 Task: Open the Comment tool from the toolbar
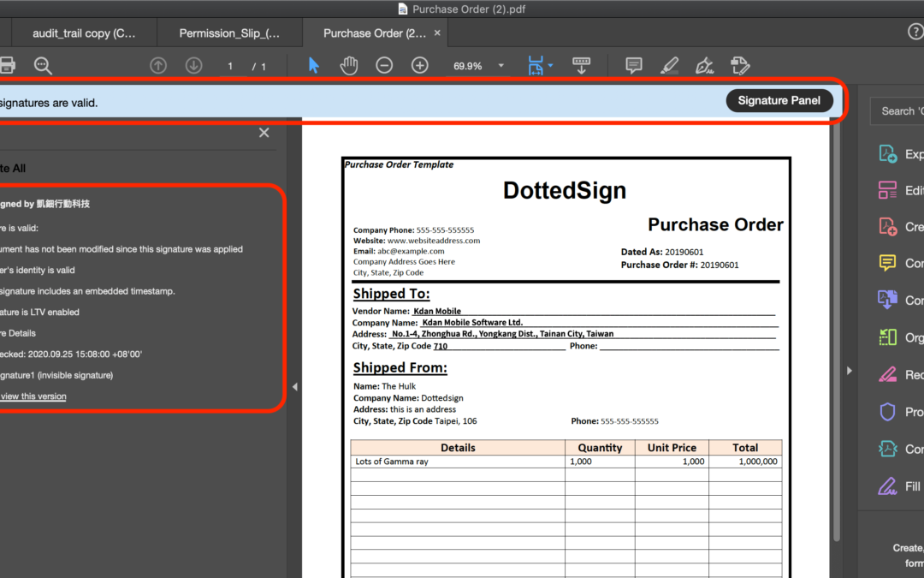point(632,64)
